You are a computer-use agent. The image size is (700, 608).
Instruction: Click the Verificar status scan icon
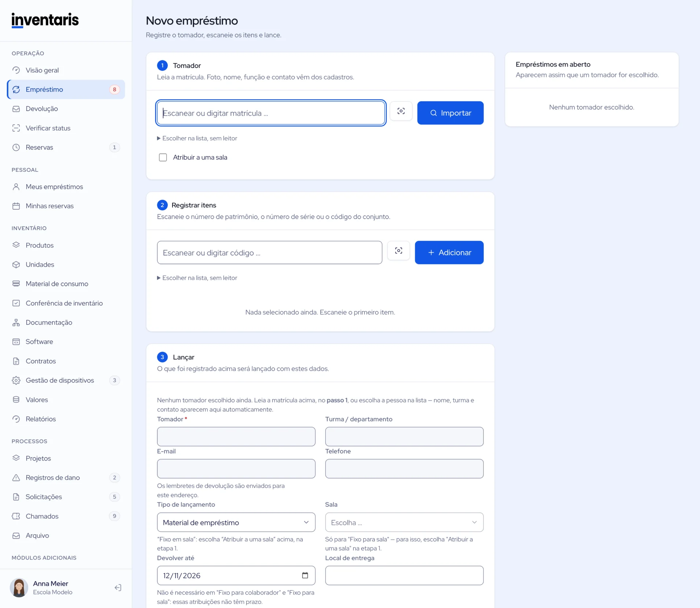[16, 128]
